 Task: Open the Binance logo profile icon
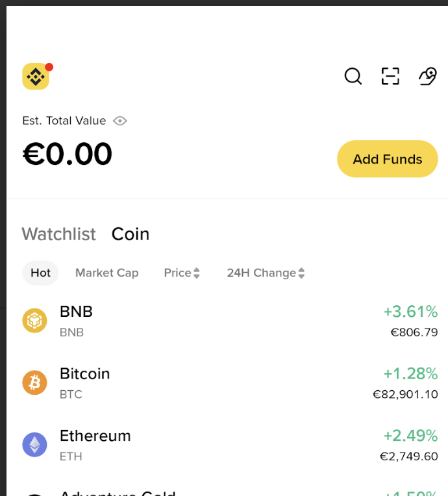pyautogui.click(x=36, y=77)
